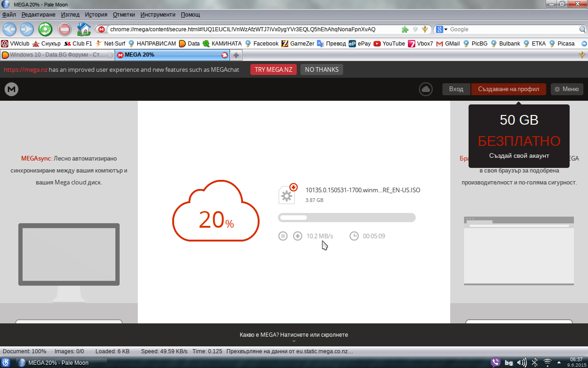Open the PicBG bookmark
This screenshot has width=588, height=368.
coord(475,44)
